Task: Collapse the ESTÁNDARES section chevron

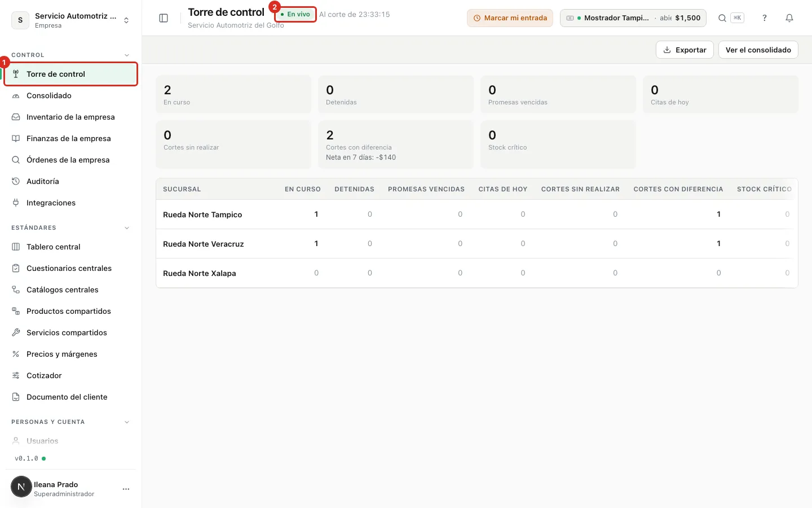Action: click(126, 227)
